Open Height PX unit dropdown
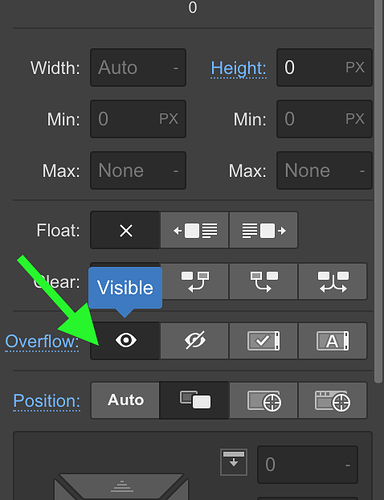The width and height of the screenshot is (384, 500). [x=355, y=67]
